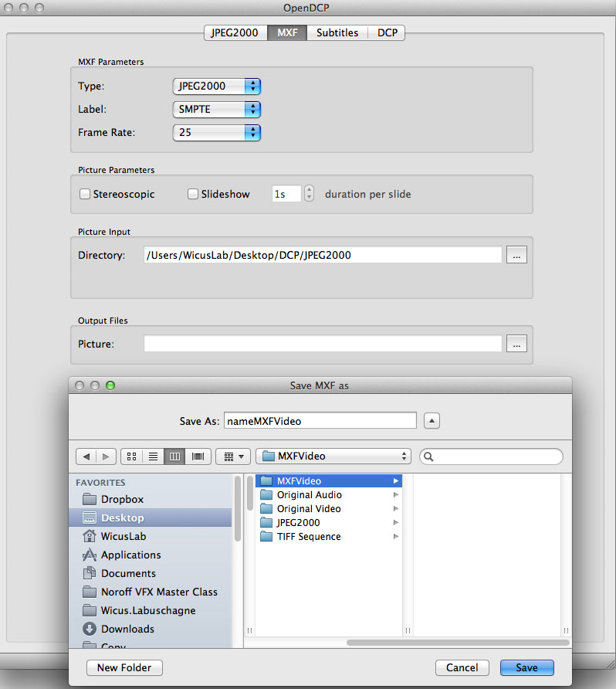
Task: Click the search field in save dialog
Action: [491, 457]
